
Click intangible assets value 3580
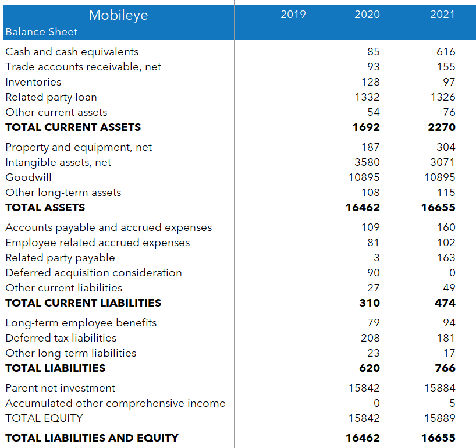pyautogui.click(x=367, y=162)
